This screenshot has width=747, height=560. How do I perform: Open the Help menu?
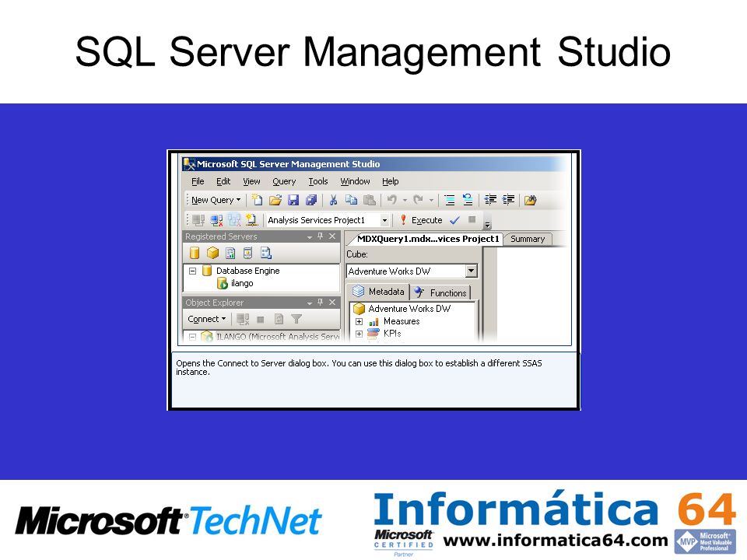[x=390, y=181]
